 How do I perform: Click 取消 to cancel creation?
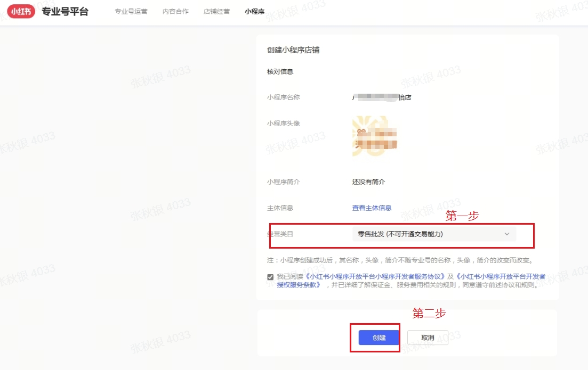coord(428,337)
